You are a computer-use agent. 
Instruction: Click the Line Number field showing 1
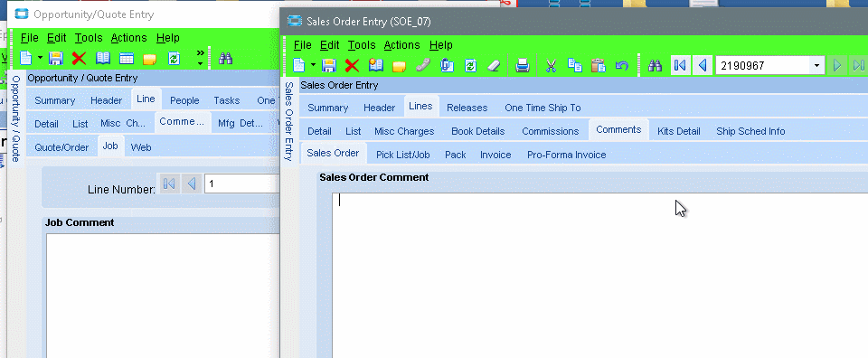tap(241, 184)
